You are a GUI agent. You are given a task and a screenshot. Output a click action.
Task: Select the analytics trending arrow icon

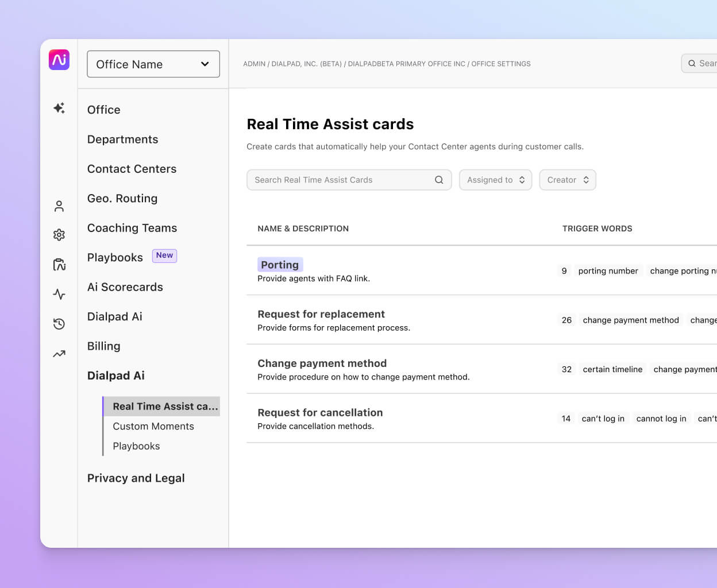[x=59, y=354]
